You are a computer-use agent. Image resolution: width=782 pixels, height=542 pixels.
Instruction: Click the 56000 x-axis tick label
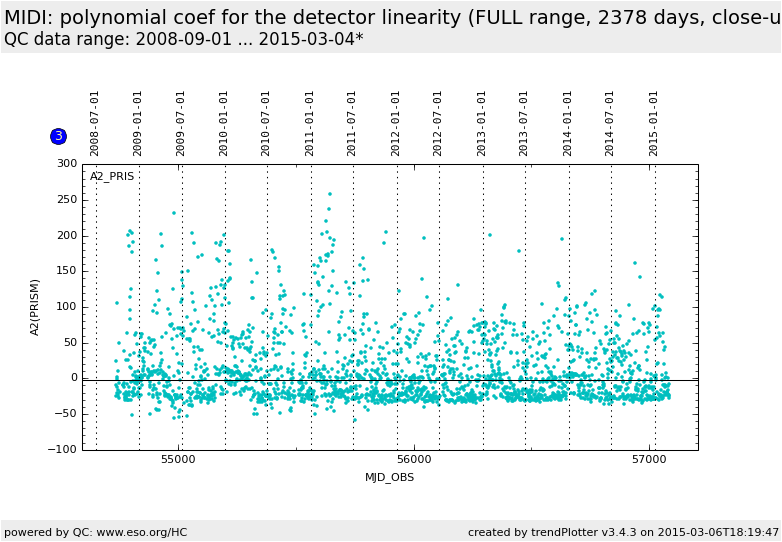click(414, 459)
